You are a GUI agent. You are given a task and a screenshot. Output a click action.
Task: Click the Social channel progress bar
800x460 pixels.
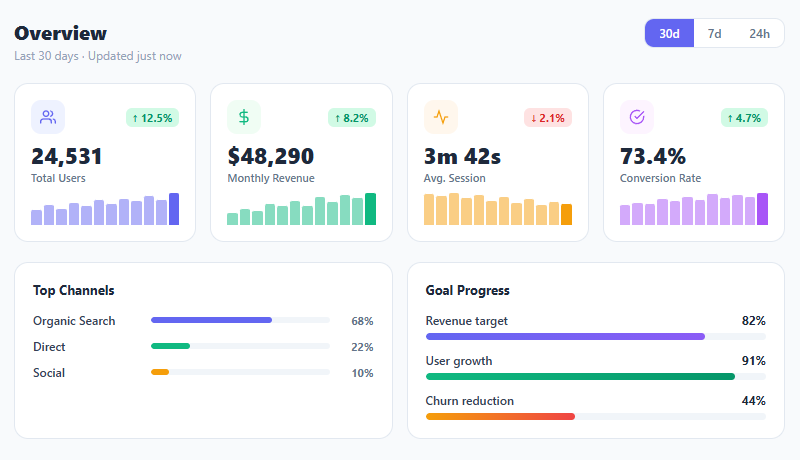(240, 372)
